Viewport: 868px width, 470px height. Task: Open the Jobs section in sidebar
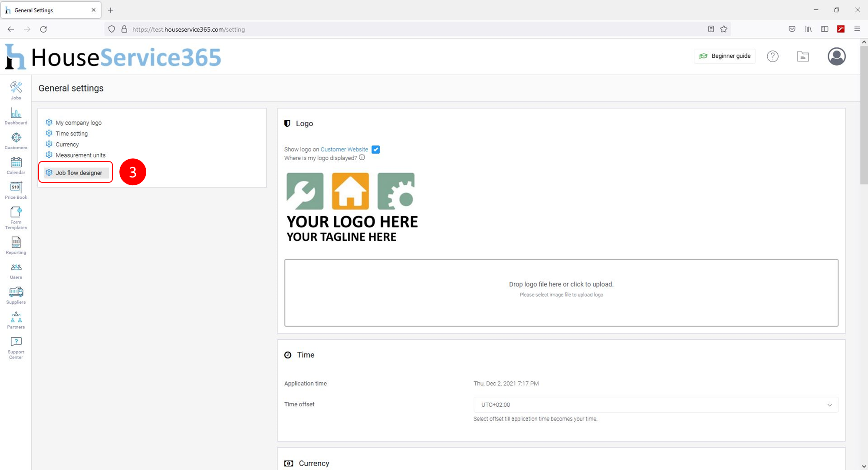point(16,90)
